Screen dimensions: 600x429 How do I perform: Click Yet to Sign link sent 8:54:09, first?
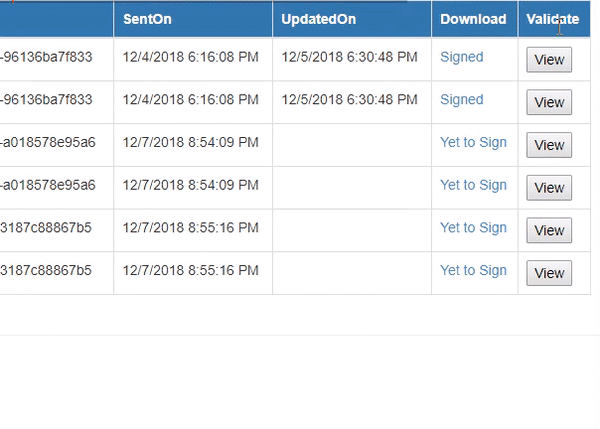[473, 142]
